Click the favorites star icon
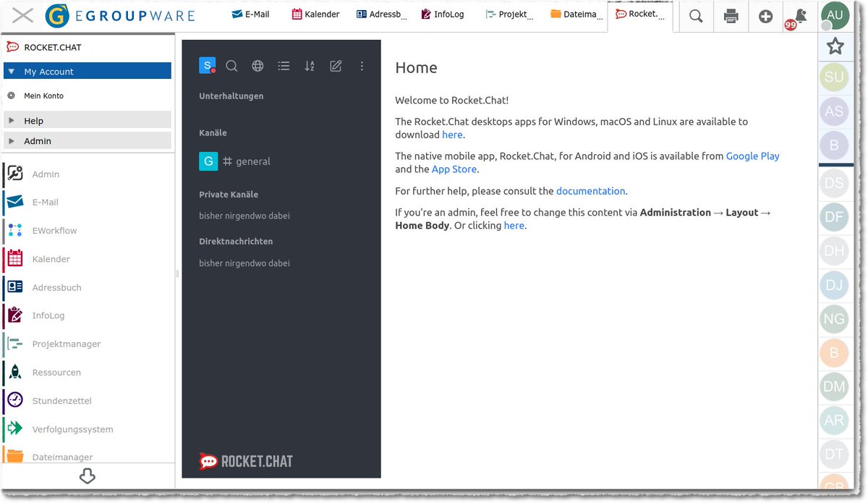 pyautogui.click(x=835, y=46)
